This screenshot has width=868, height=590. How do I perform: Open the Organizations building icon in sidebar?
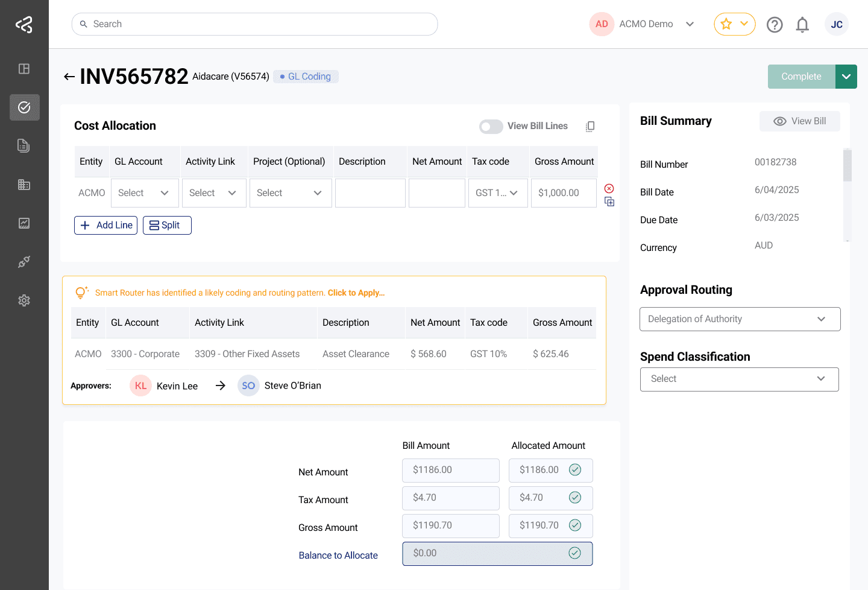tap(24, 184)
